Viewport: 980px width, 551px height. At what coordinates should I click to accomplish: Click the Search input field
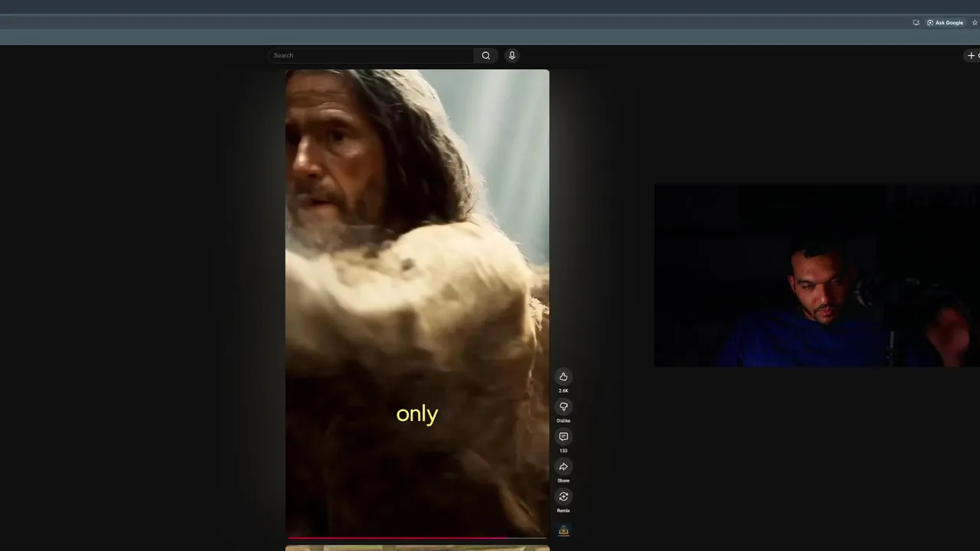point(371,55)
